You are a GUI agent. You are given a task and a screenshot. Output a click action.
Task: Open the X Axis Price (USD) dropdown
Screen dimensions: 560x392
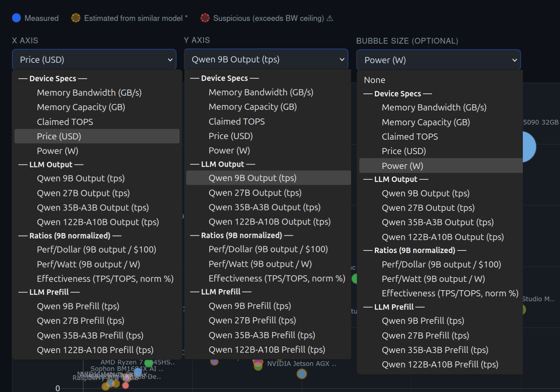click(94, 60)
